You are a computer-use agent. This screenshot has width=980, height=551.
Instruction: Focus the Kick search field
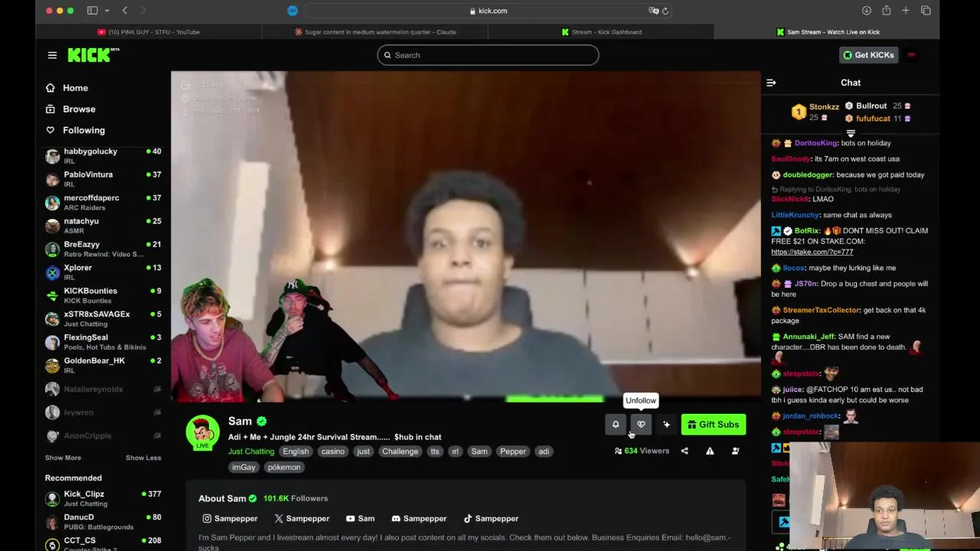coord(488,55)
